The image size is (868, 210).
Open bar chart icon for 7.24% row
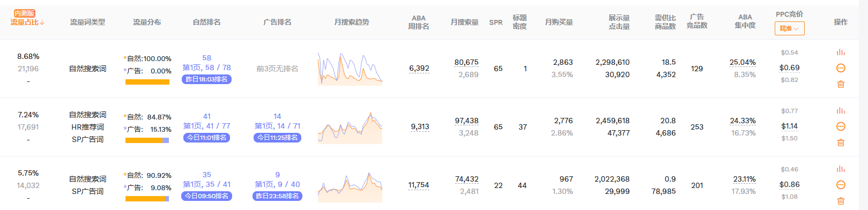coord(841,111)
